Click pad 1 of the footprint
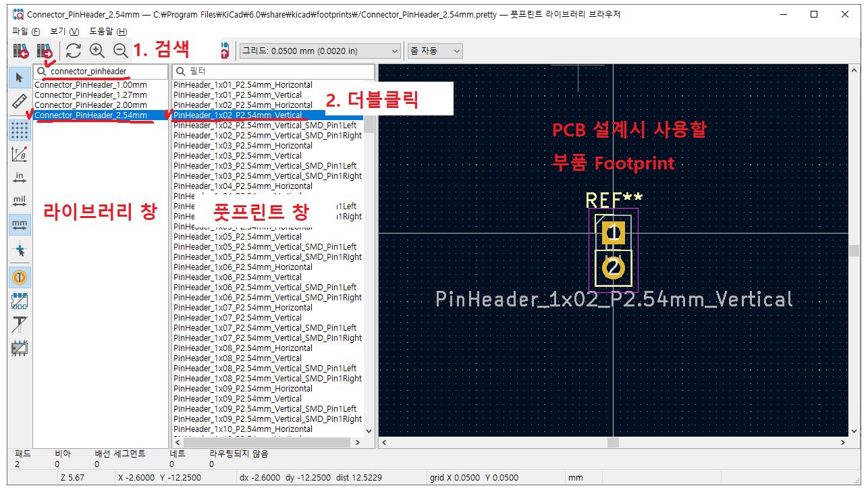Viewport: 868px width, 488px height. coord(613,234)
